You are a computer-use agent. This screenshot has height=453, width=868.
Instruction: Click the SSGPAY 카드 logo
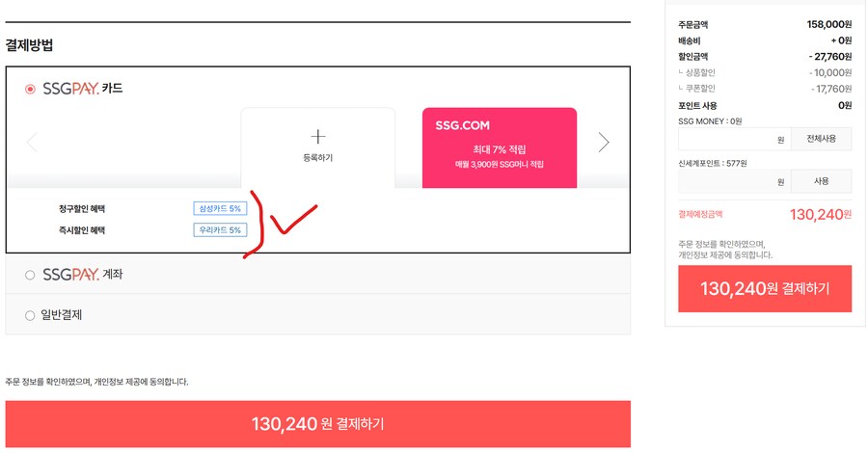tap(83, 89)
